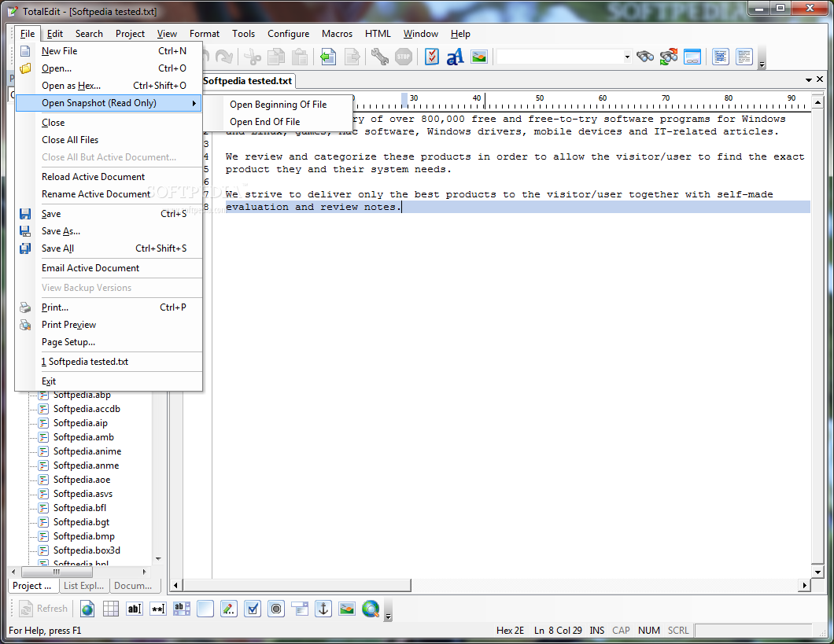Click the globe page icon in the HTML toolbar
The height and width of the screenshot is (644, 834).
87,609
